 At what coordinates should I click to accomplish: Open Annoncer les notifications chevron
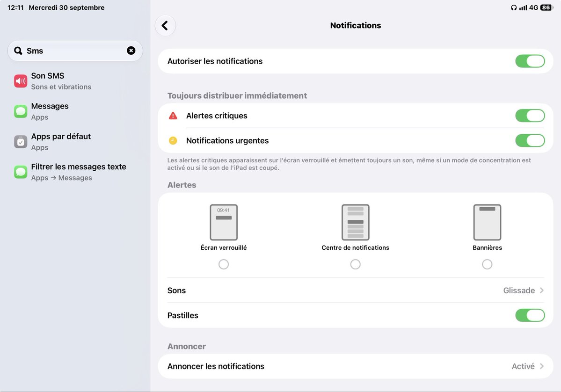[542, 366]
